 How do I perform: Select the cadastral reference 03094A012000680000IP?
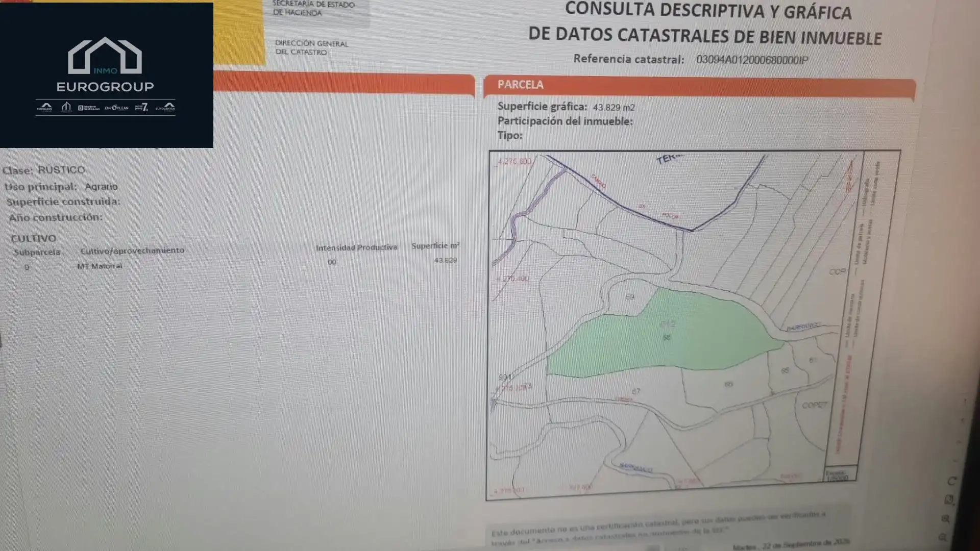tap(752, 60)
